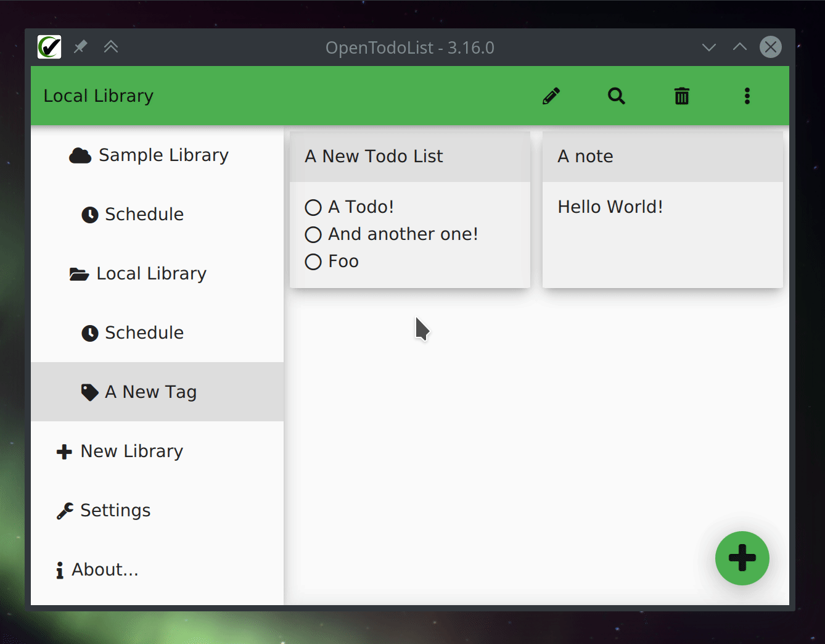Click the wrench icon beside Settings
The height and width of the screenshot is (644, 825).
click(65, 511)
